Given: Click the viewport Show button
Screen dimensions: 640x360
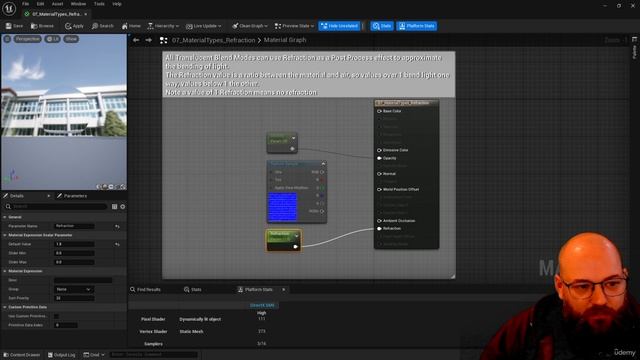Looking at the screenshot, I should click(x=71, y=39).
